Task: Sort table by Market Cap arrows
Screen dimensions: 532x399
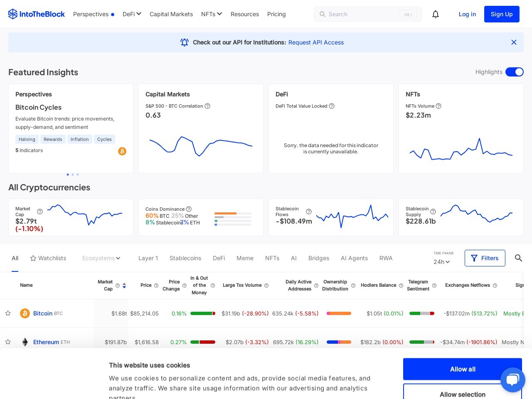Action: click(124, 286)
